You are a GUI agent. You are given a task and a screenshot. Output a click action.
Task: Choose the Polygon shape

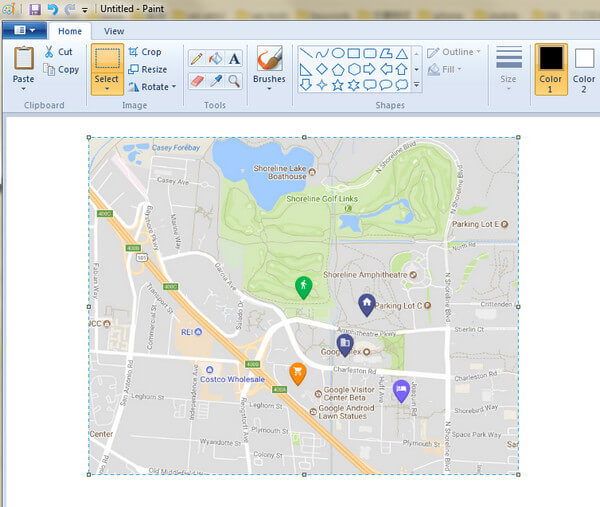tap(386, 53)
